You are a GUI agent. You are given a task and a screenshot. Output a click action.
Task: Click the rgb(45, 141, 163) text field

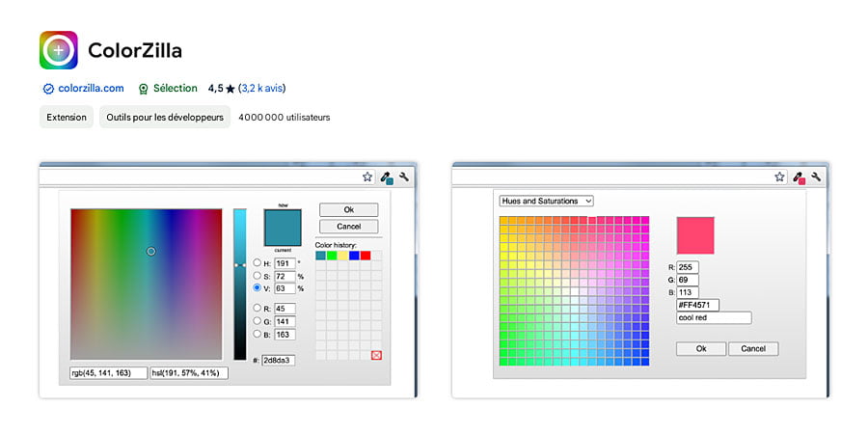coord(109,373)
